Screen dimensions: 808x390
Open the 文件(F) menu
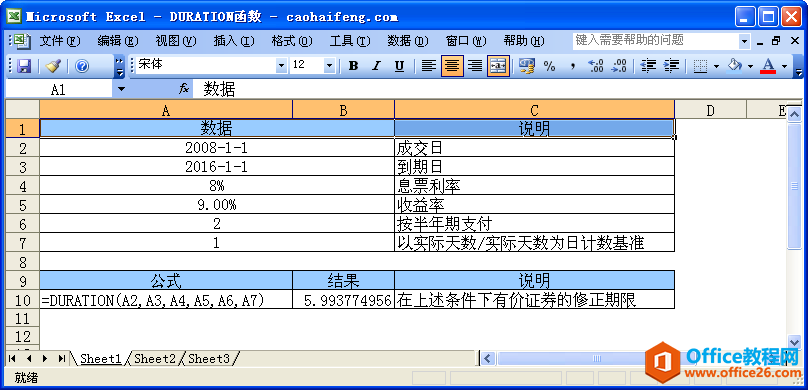[60, 41]
